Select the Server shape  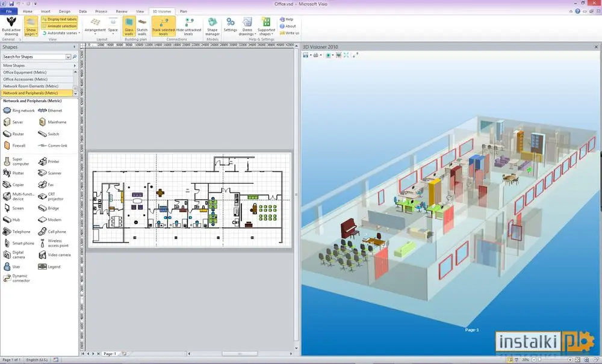pos(13,122)
